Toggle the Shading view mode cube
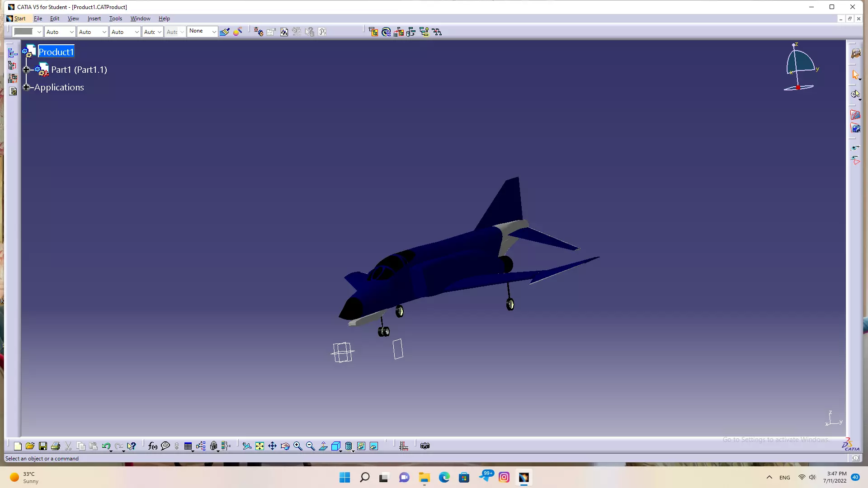868x488 pixels. coord(335,446)
